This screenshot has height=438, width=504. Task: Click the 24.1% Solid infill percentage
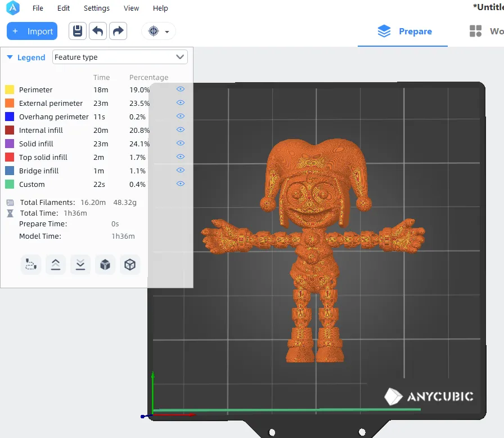tap(139, 144)
